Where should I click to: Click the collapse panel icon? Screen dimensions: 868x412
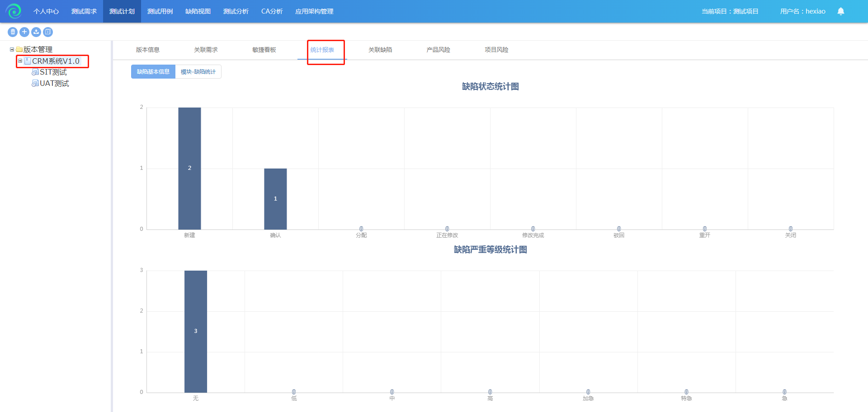tap(48, 32)
